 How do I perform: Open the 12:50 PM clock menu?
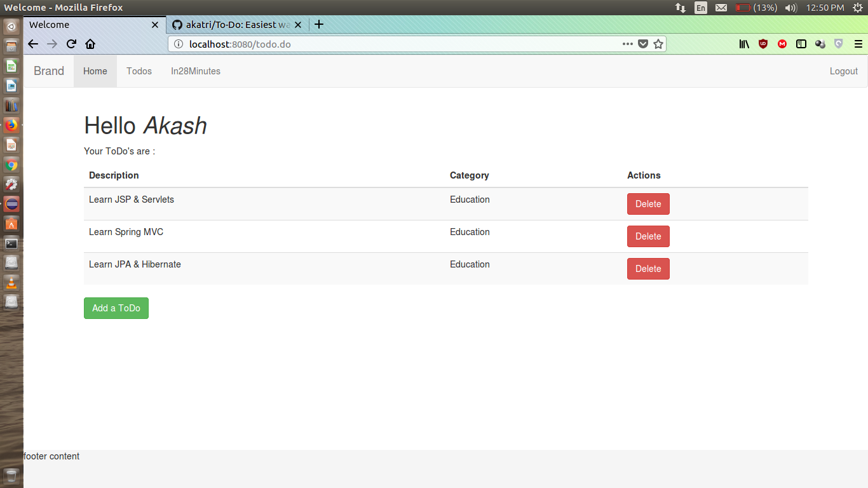(x=825, y=8)
